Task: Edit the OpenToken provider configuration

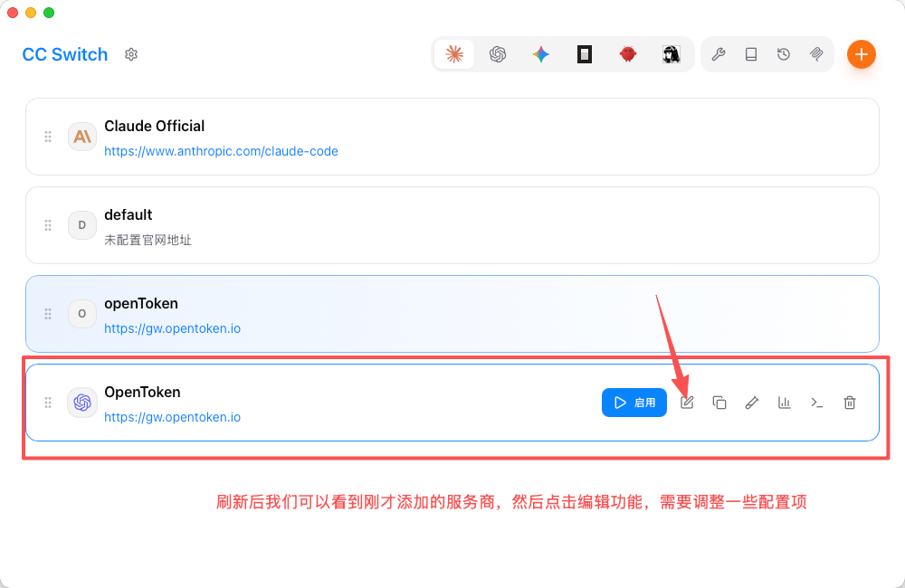Action: click(686, 403)
